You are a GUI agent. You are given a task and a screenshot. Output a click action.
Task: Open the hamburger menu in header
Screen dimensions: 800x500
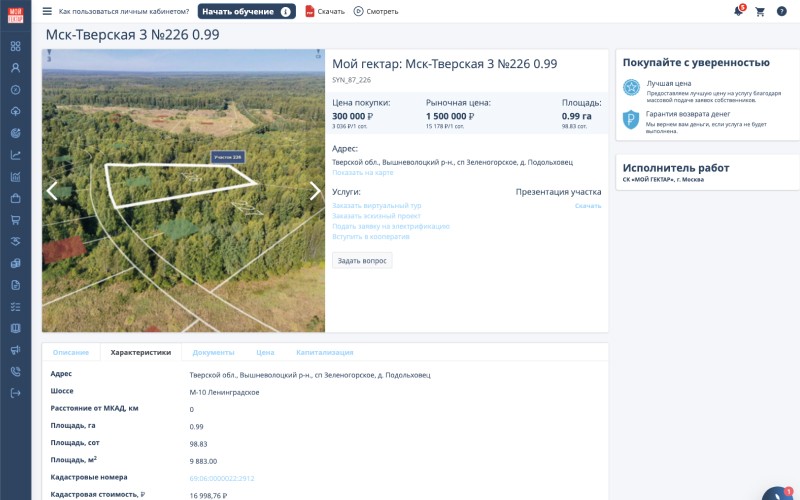[47, 11]
